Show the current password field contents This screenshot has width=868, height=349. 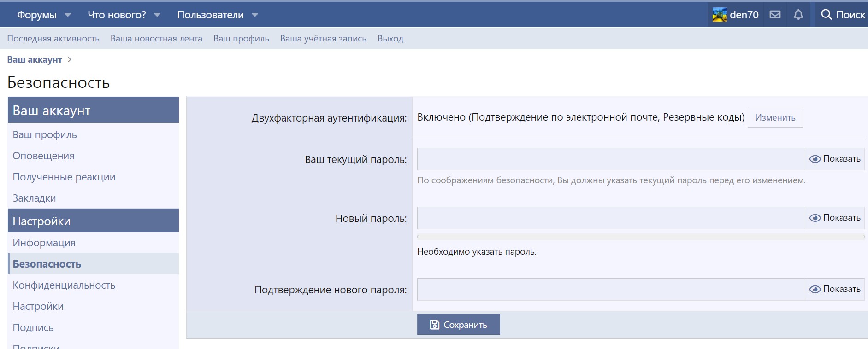[834, 159]
